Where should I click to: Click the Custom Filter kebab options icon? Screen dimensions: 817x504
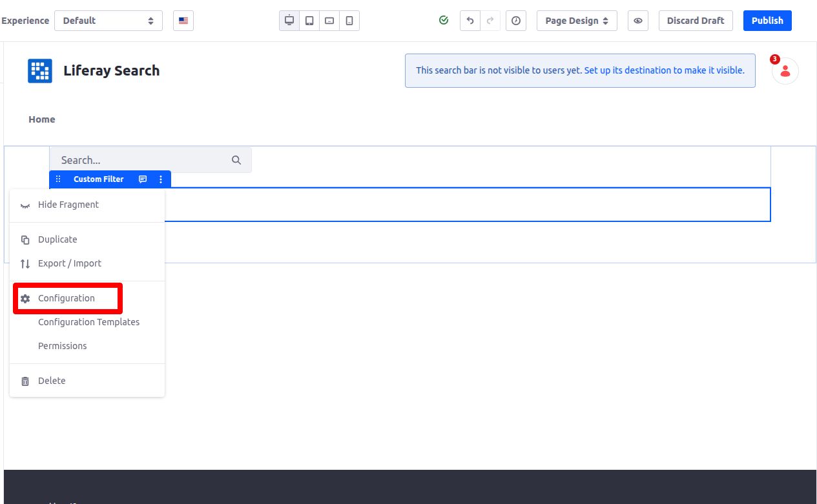click(x=161, y=179)
